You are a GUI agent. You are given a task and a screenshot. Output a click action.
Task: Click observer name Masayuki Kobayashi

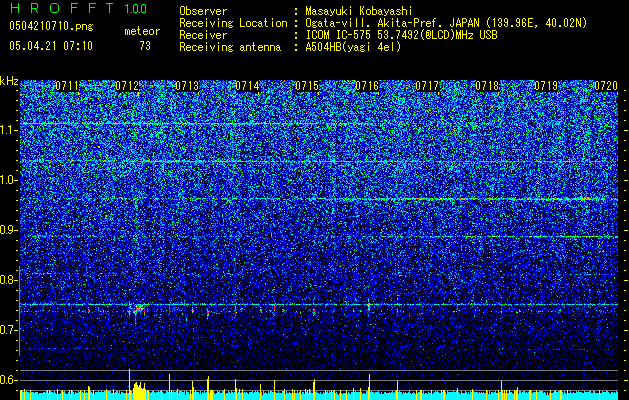click(x=359, y=11)
